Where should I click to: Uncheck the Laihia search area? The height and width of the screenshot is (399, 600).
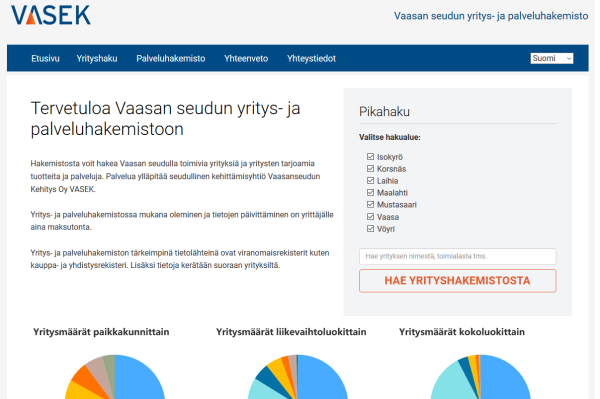tap(370, 181)
